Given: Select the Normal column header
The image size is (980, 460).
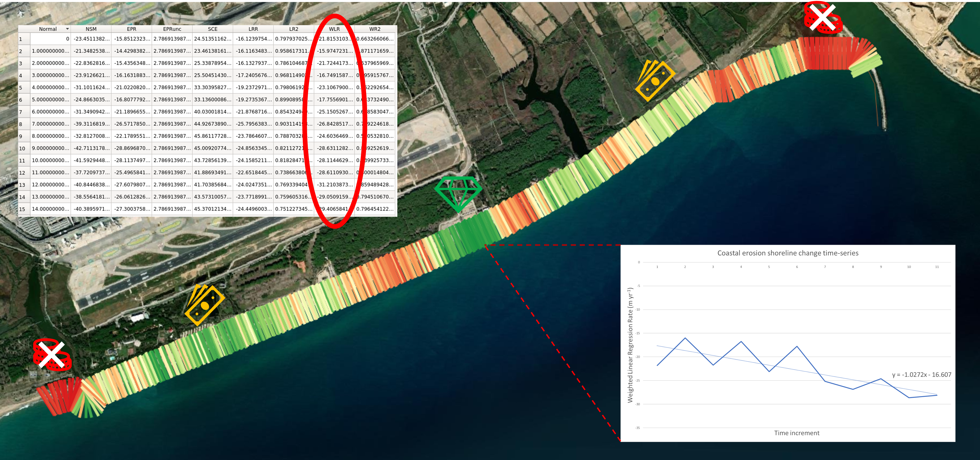Looking at the screenshot, I should coord(48,29).
